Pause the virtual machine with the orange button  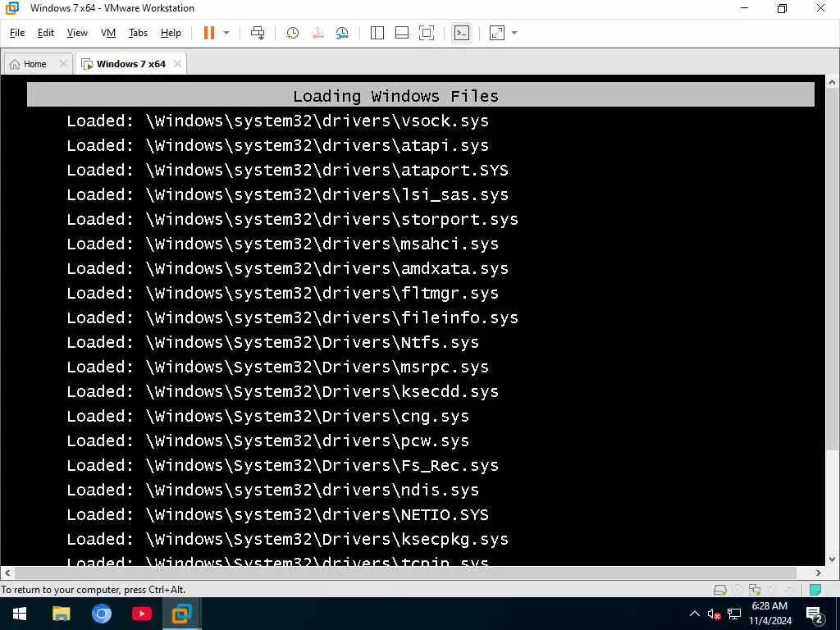(209, 33)
